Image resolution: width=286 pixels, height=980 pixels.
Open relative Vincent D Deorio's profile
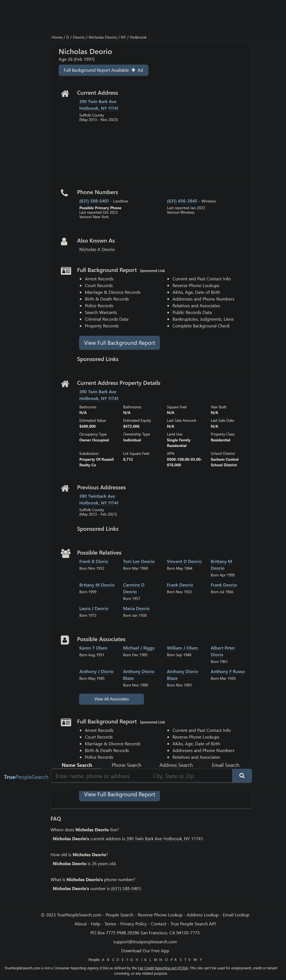pos(184,562)
